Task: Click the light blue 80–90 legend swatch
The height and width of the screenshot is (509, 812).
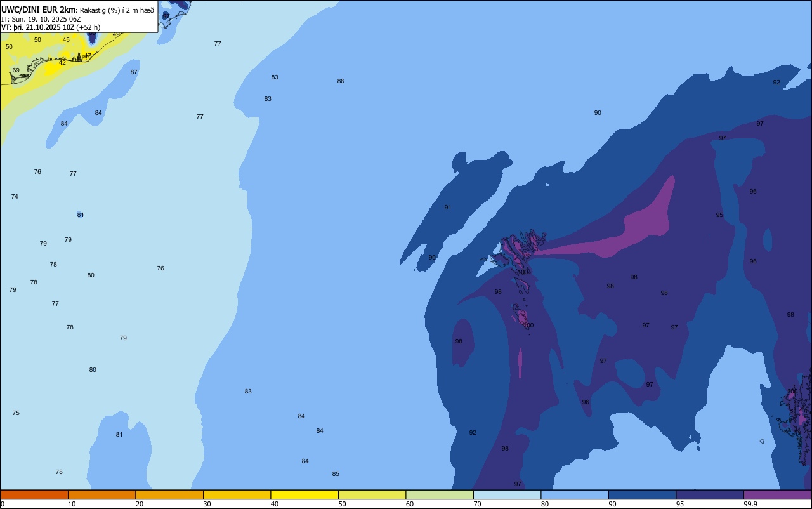Action: (x=575, y=494)
